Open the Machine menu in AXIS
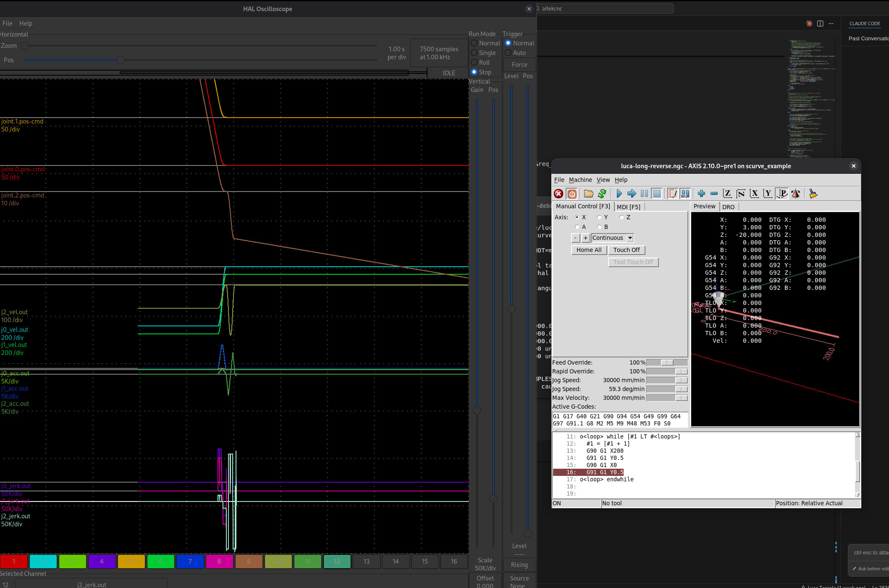 click(580, 180)
